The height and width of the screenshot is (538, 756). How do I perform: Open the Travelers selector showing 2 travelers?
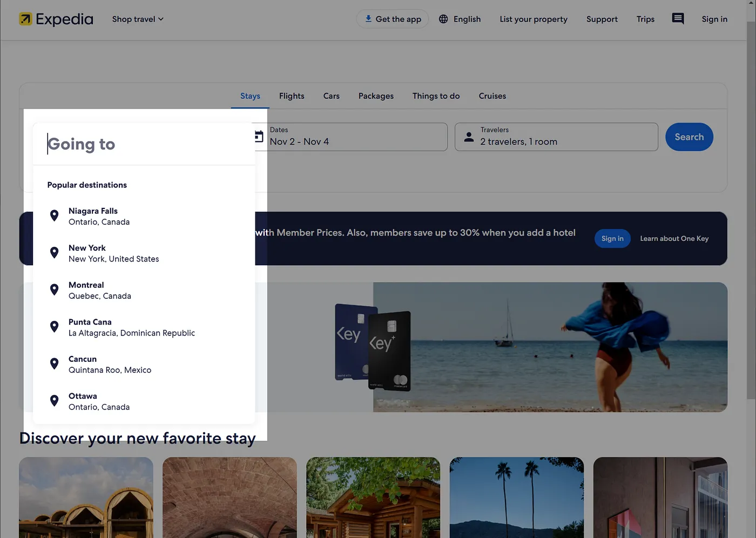pos(556,137)
